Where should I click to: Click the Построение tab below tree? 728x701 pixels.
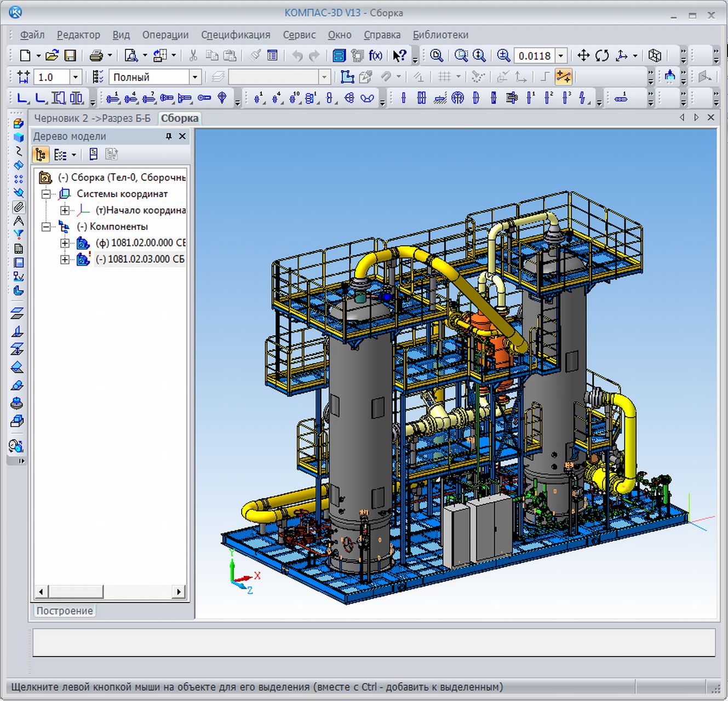tap(64, 611)
